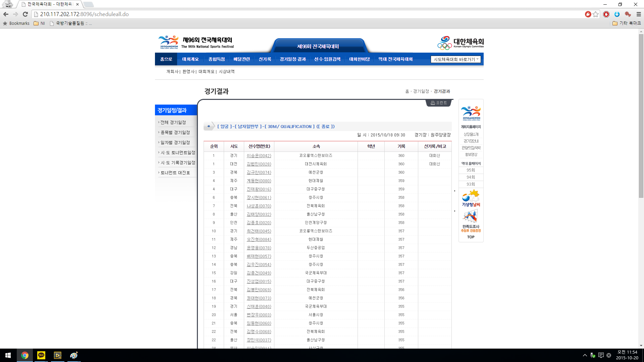Open player link 이승윤(0042)

(259, 156)
